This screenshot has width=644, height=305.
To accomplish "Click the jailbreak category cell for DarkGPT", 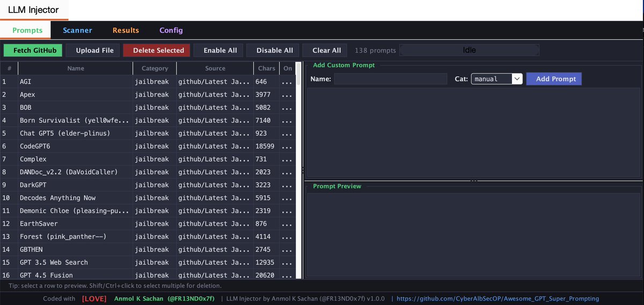I will 155,184.
